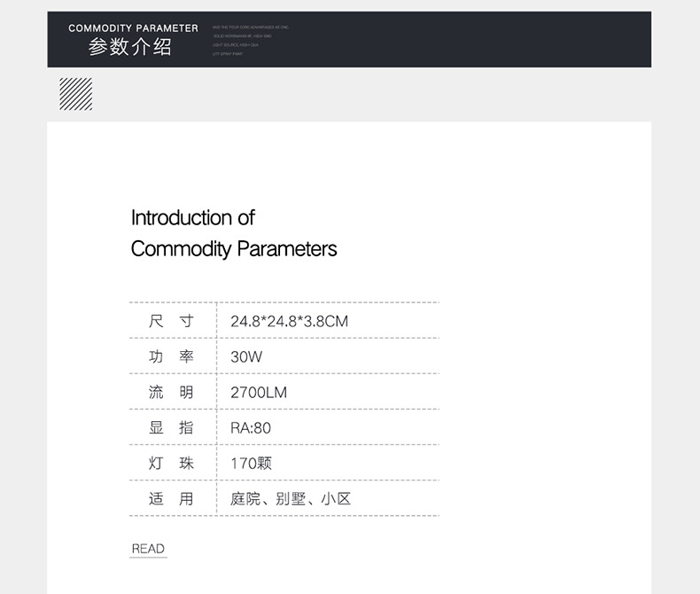Click the "Introduction of" heading line

point(193,218)
